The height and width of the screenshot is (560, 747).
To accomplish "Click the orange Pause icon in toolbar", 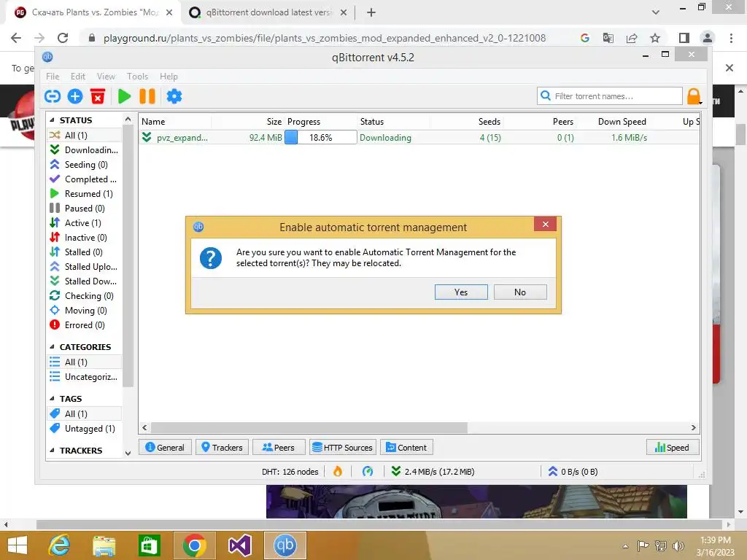I will tap(147, 96).
